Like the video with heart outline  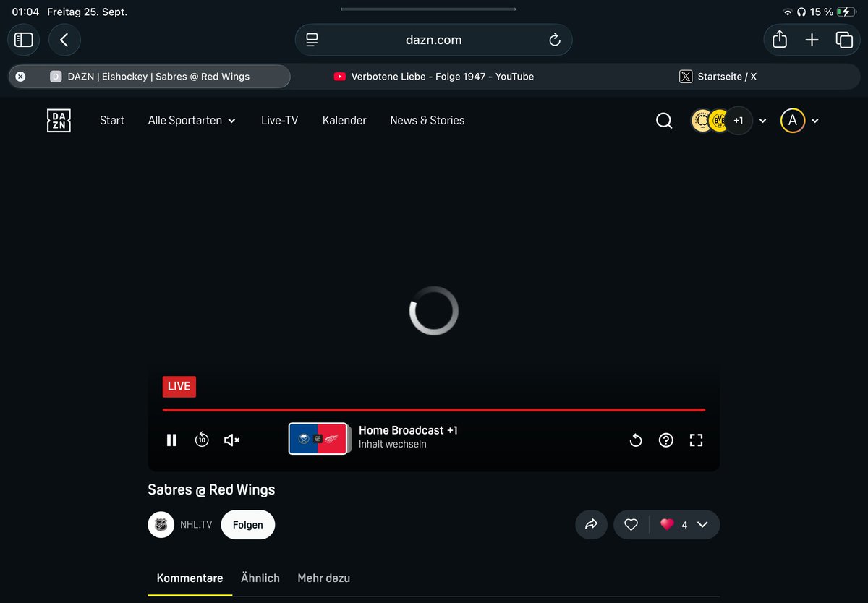pyautogui.click(x=631, y=525)
